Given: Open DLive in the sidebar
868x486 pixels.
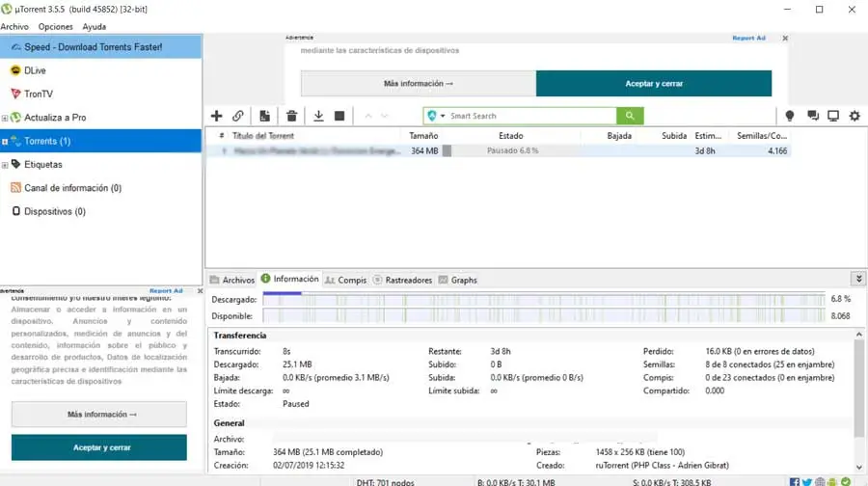Looking at the screenshot, I should point(35,70).
